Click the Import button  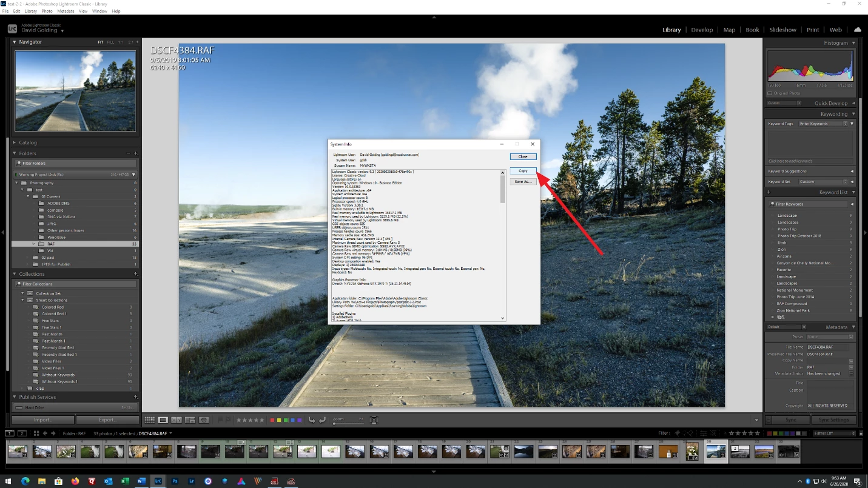tap(43, 419)
